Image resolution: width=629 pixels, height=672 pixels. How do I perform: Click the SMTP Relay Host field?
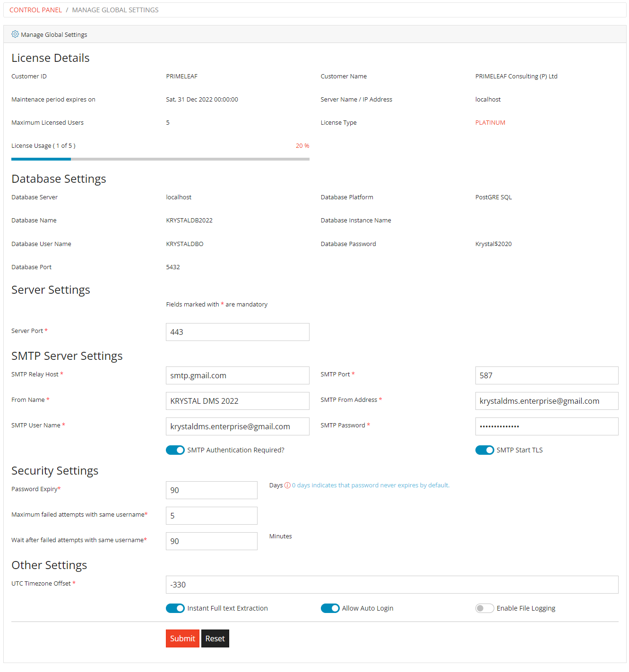(x=237, y=375)
